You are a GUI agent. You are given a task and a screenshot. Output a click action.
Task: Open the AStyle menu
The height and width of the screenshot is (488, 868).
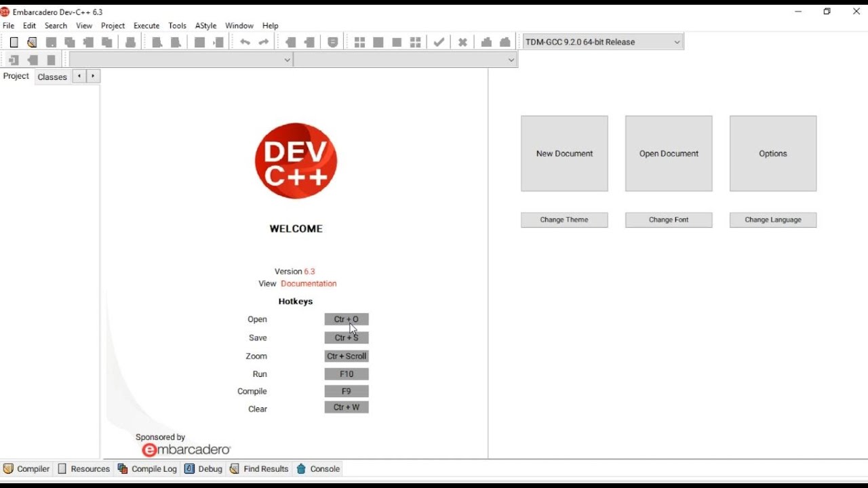pyautogui.click(x=205, y=26)
